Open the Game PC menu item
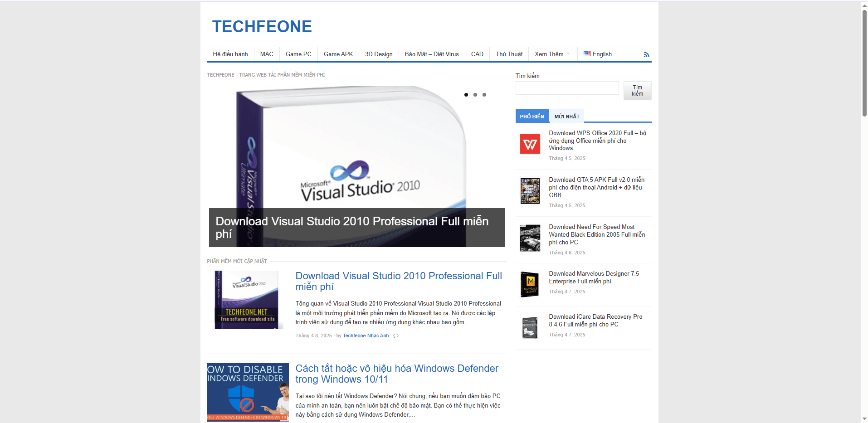The image size is (868, 423). (x=298, y=54)
